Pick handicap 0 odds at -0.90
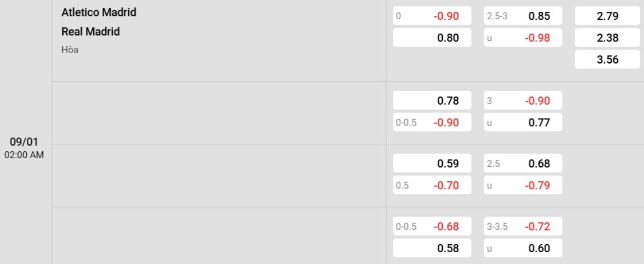The image size is (644, 264). coord(432,16)
